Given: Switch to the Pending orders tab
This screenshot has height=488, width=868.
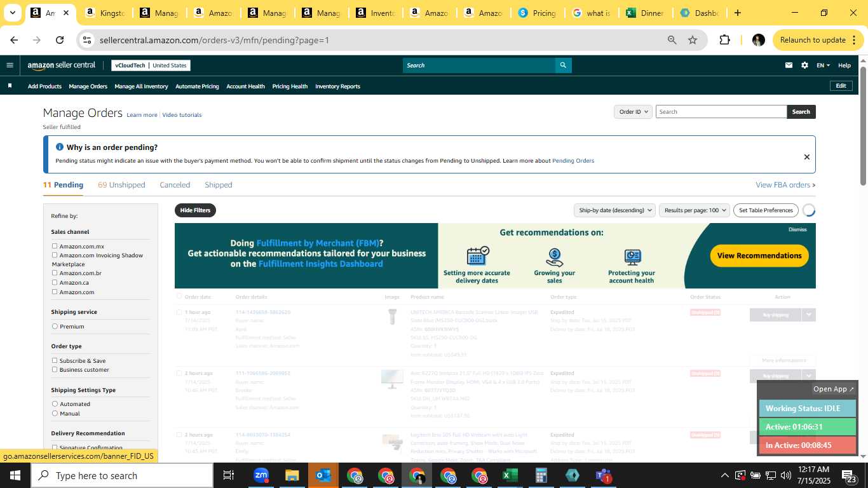Looking at the screenshot, I should [63, 185].
